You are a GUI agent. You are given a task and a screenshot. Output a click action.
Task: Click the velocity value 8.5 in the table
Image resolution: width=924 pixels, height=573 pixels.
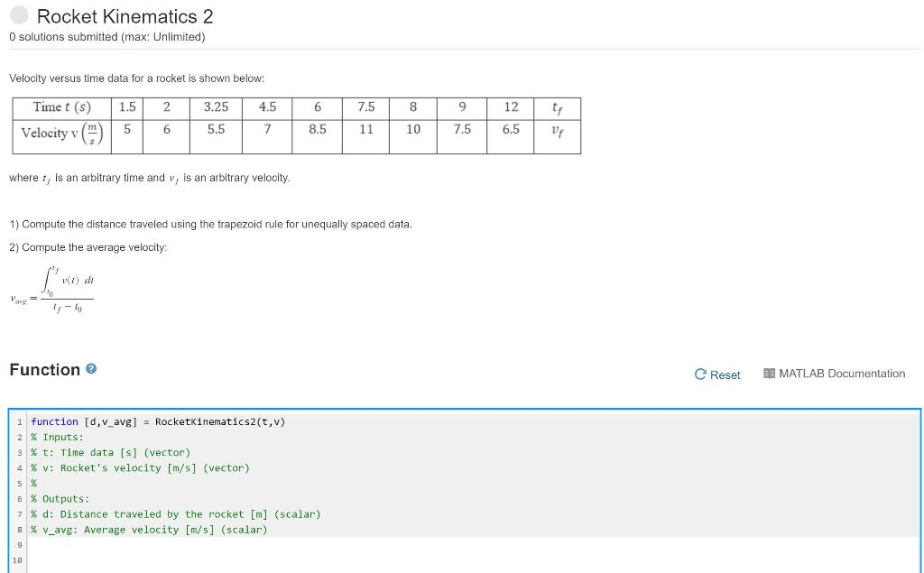point(317,129)
